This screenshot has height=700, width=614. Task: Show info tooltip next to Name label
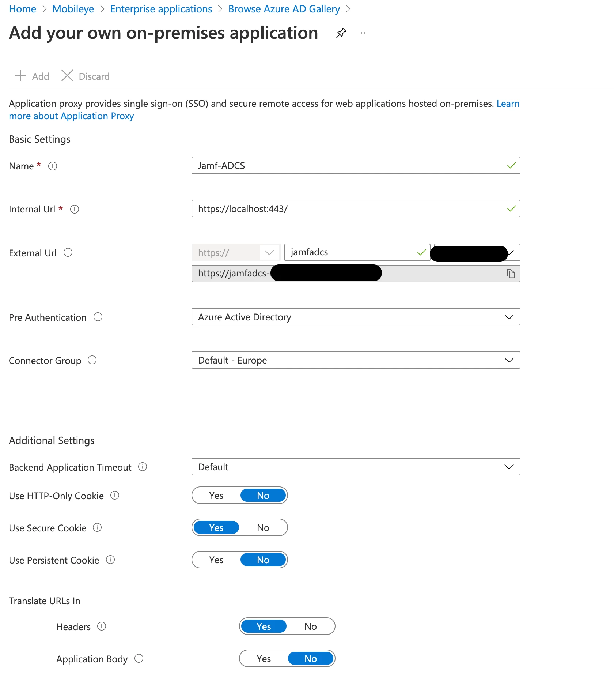pyautogui.click(x=53, y=166)
